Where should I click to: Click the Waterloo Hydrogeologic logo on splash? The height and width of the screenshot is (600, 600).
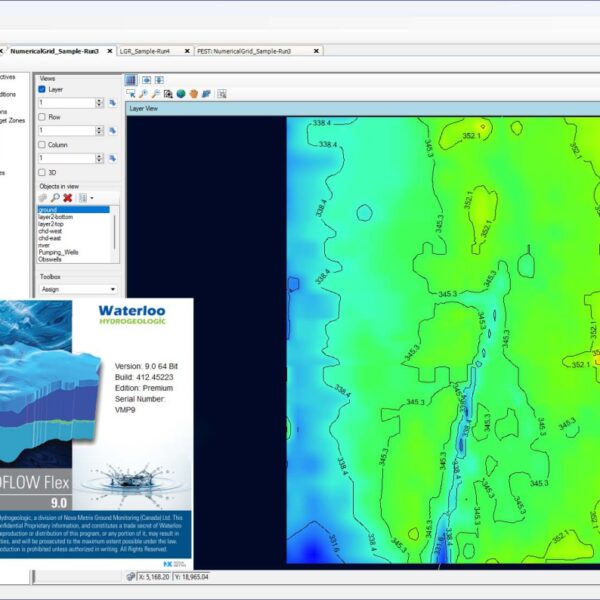click(132, 315)
